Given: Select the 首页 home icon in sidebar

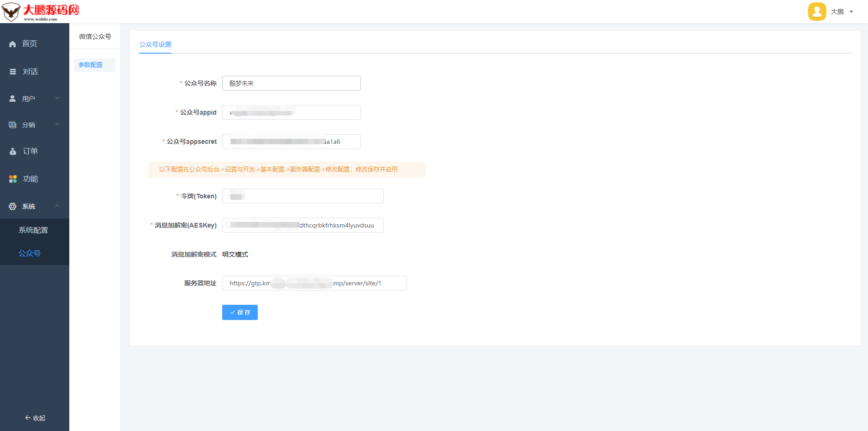Looking at the screenshot, I should tap(12, 43).
